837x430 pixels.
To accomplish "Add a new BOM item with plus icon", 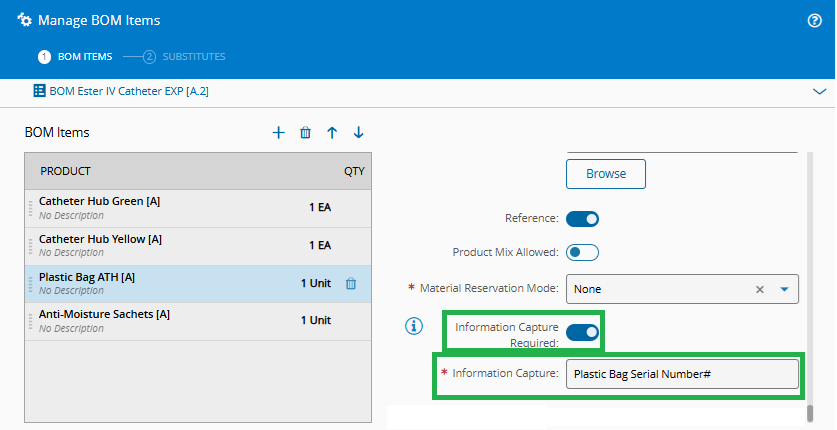I will click(x=279, y=133).
